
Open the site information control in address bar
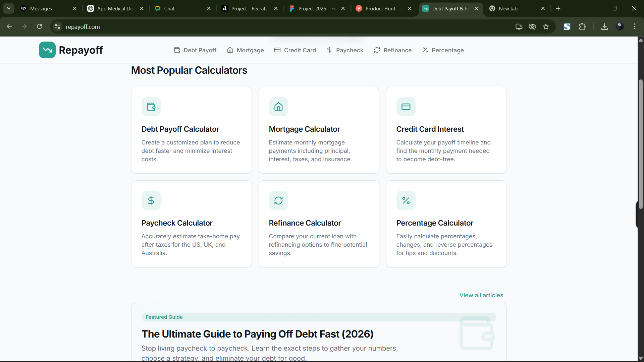[x=58, y=26]
